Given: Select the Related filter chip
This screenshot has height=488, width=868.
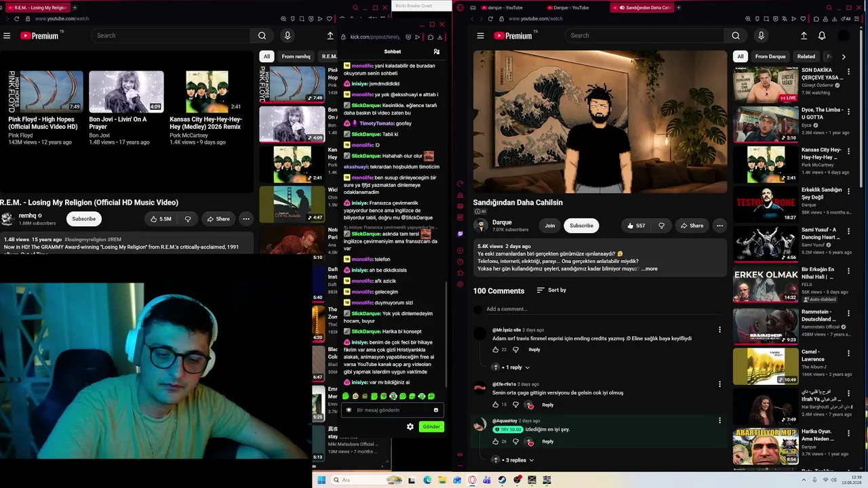Looking at the screenshot, I should (806, 57).
